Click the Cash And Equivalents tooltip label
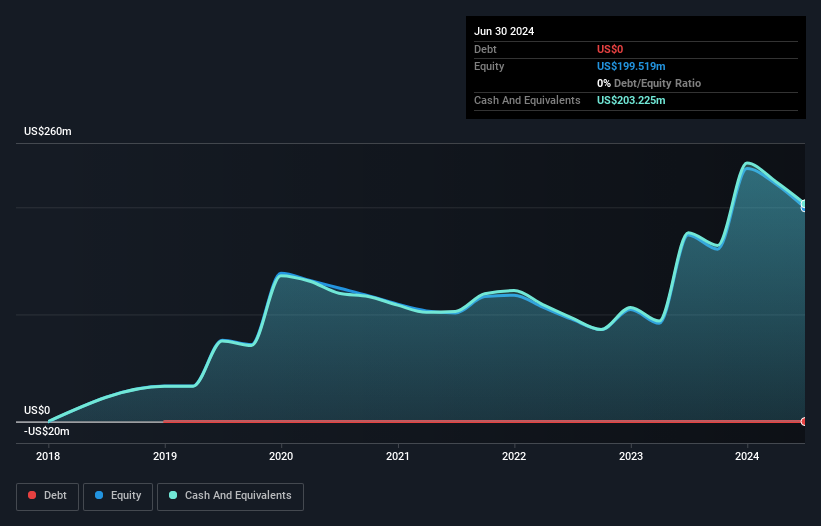Viewport: 821px width, 526px height. coord(527,100)
